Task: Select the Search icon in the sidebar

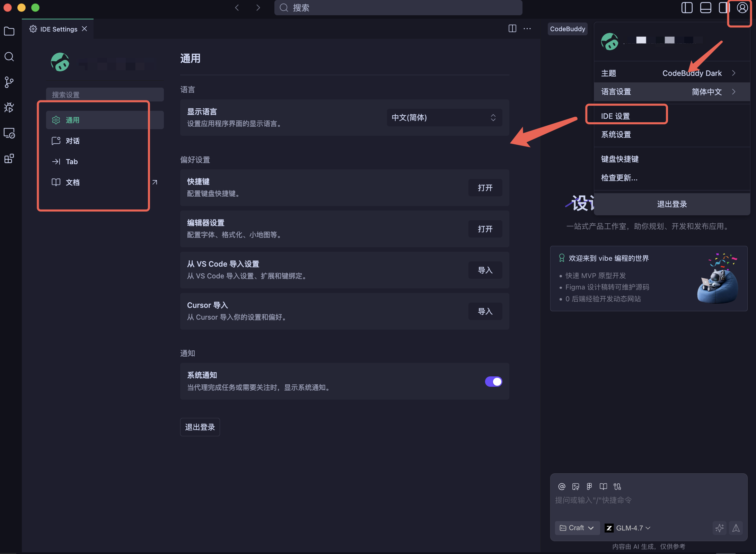Action: 9,57
